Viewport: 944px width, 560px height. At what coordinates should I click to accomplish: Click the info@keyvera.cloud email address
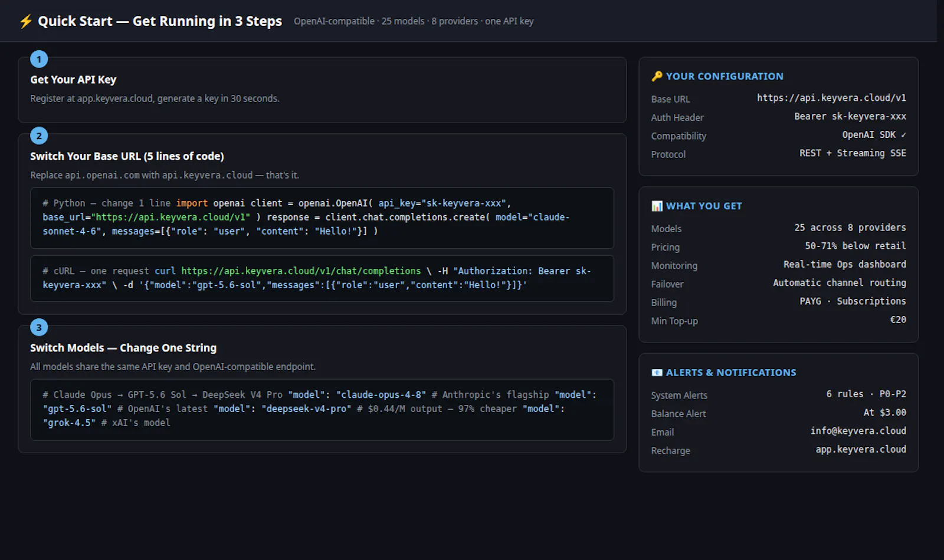[x=858, y=431]
